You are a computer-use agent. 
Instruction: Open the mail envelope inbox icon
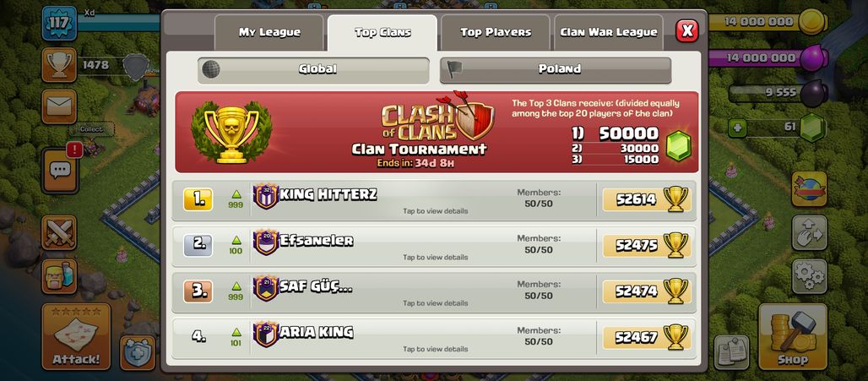point(58,106)
